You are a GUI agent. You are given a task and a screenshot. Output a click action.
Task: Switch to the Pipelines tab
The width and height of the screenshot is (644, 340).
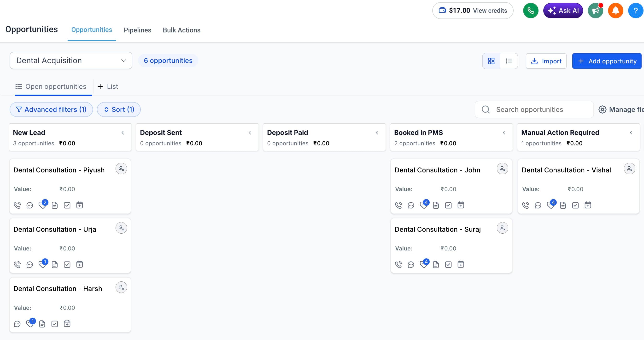(137, 30)
